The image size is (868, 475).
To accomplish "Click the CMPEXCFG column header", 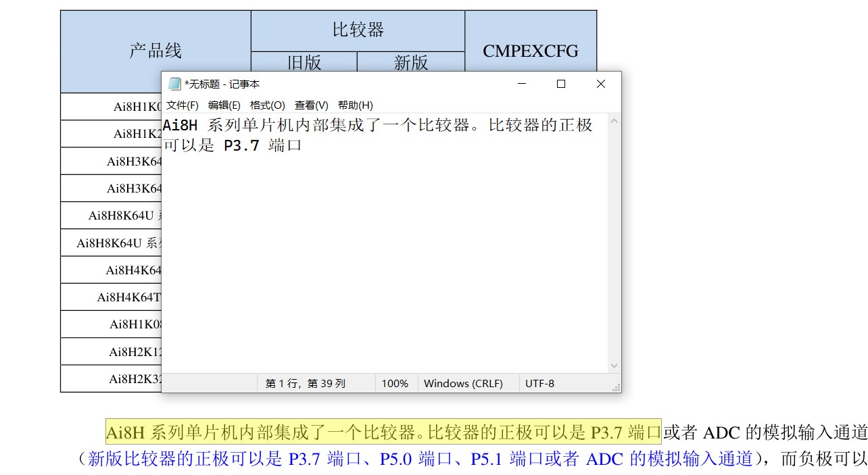I will pos(531,51).
